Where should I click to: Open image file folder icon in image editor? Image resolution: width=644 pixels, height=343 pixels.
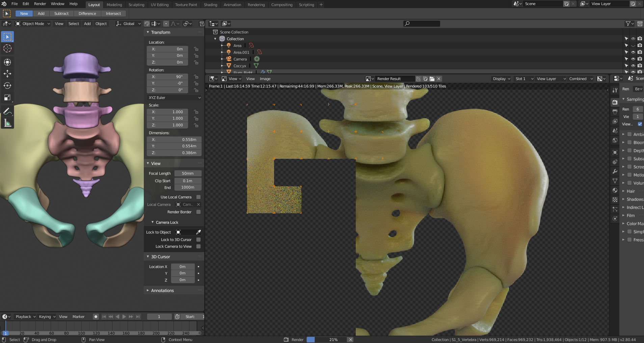coord(432,79)
